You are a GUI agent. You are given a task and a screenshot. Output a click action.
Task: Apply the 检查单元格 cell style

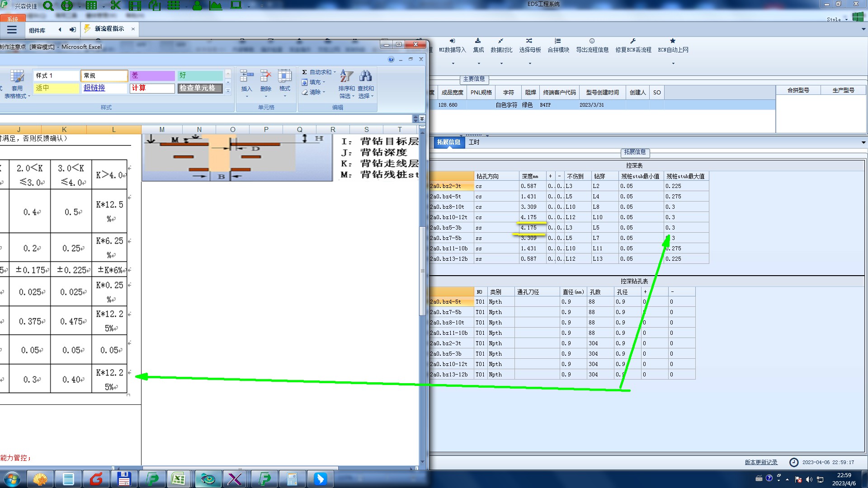pos(200,88)
